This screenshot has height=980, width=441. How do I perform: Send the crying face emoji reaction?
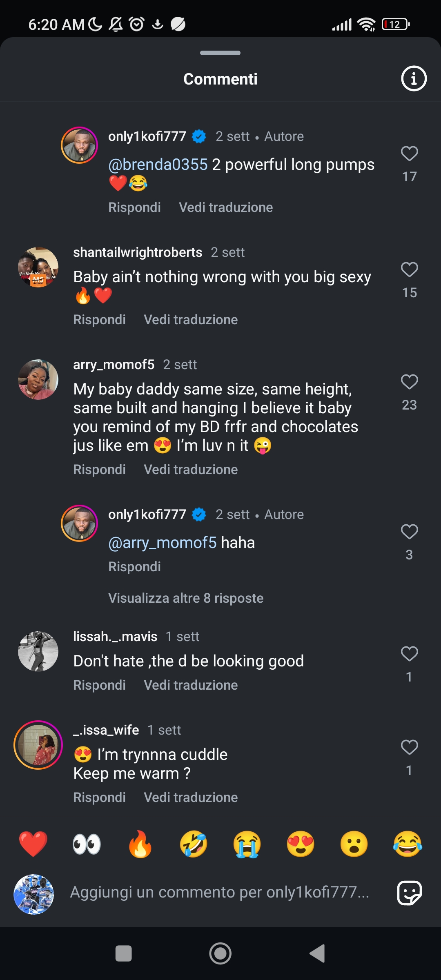[247, 844]
